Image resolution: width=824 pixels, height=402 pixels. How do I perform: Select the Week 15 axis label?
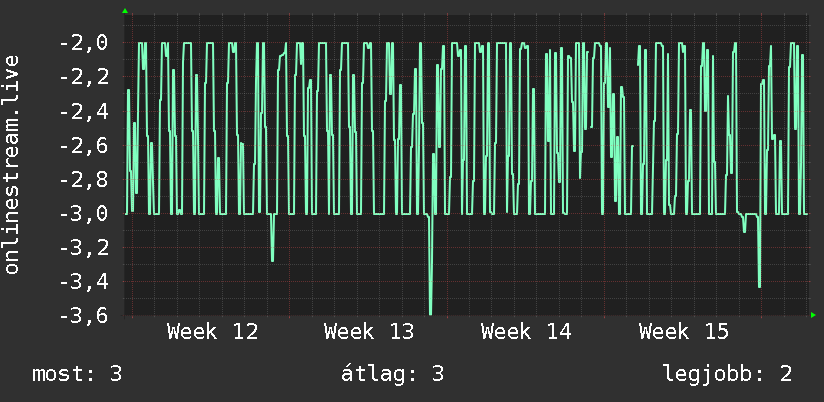[684, 332]
